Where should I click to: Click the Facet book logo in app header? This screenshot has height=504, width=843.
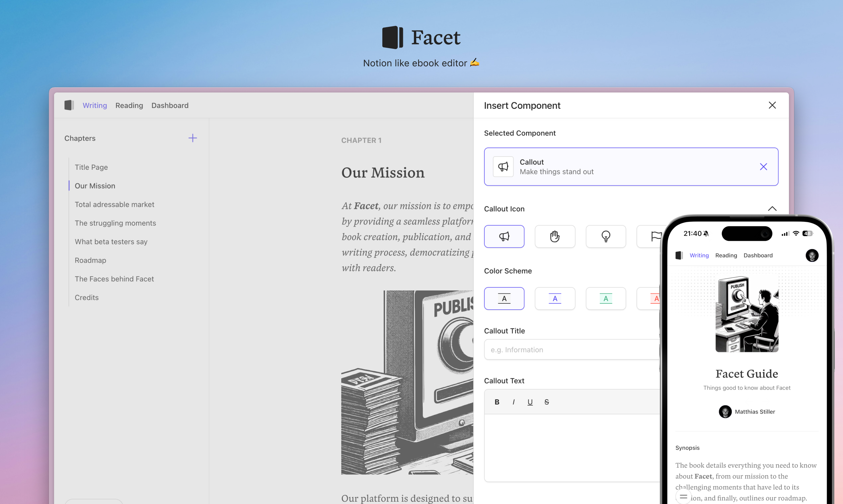tap(69, 105)
